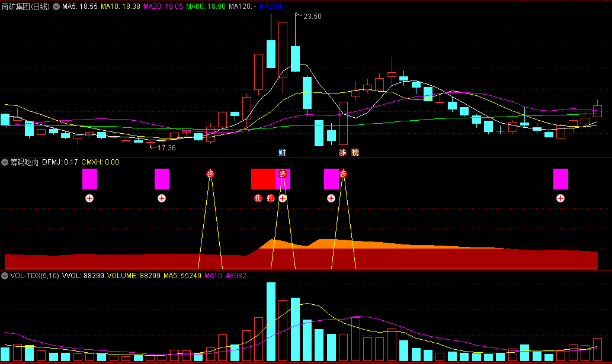Click the 17.36 low price label
Image resolution: width=612 pixels, height=364 pixels.
166,148
